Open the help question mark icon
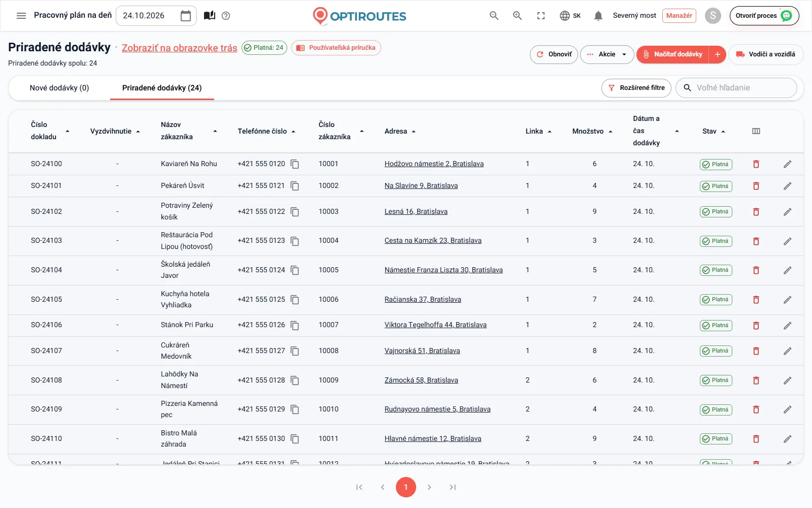The height and width of the screenshot is (508, 812). point(226,16)
